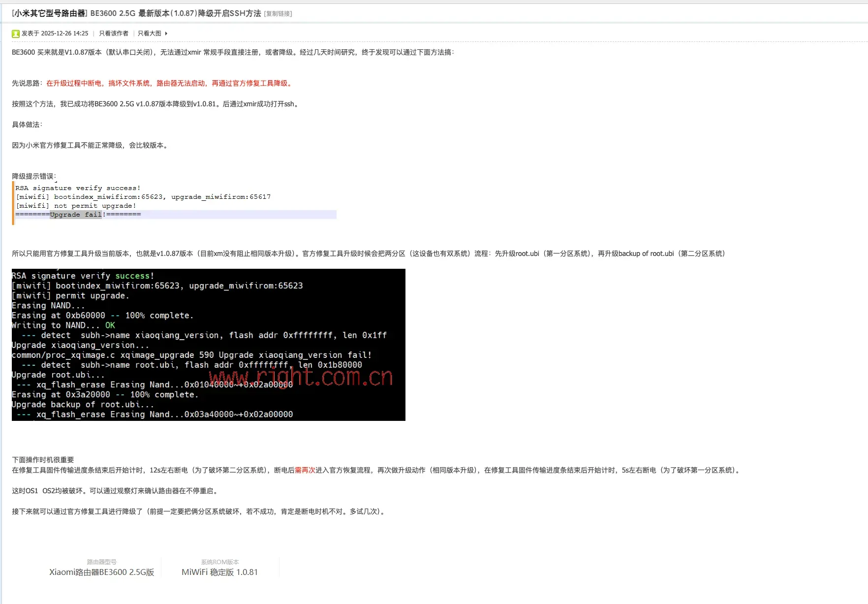Viewport: 868px width, 604px height.
Task: Expand the arrow beside 只看大图
Action: tap(166, 33)
